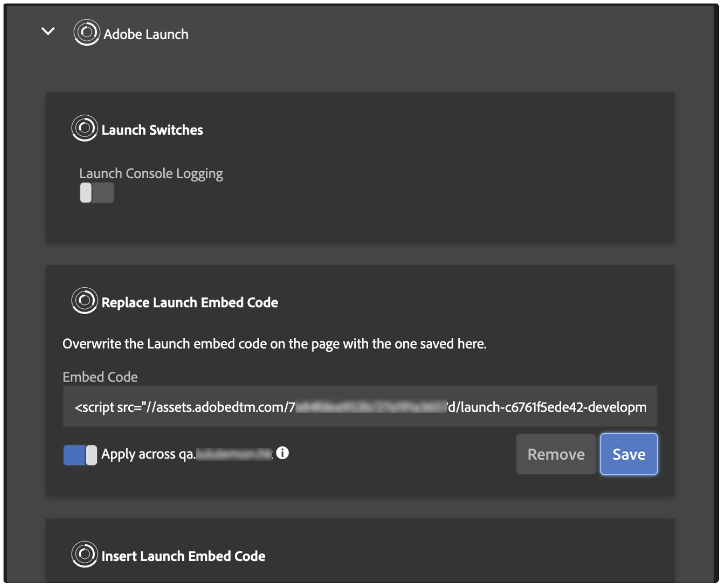This screenshot has width=725, height=588.
Task: Select the Replace Launch Embed Code heading
Action: pos(189,303)
